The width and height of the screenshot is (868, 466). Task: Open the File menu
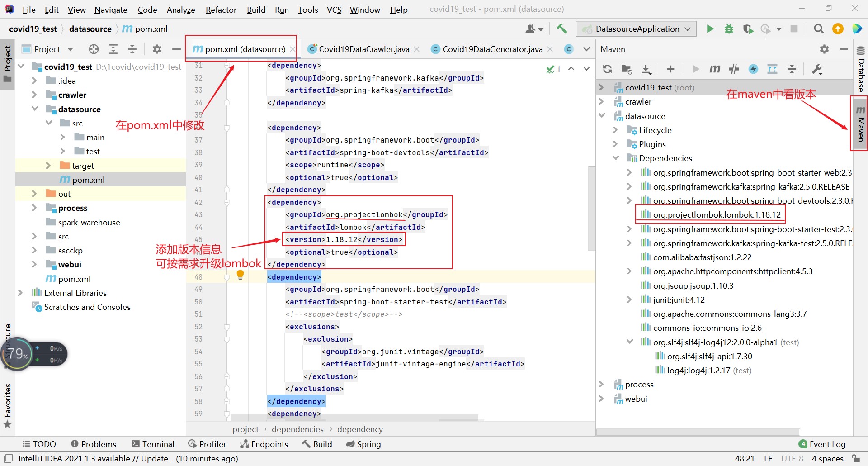29,10
